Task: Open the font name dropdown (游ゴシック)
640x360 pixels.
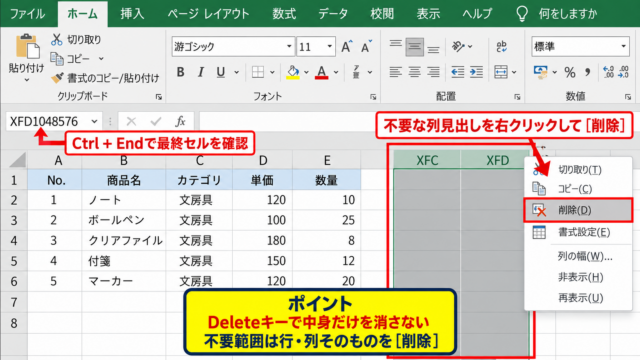Action: tap(289, 47)
